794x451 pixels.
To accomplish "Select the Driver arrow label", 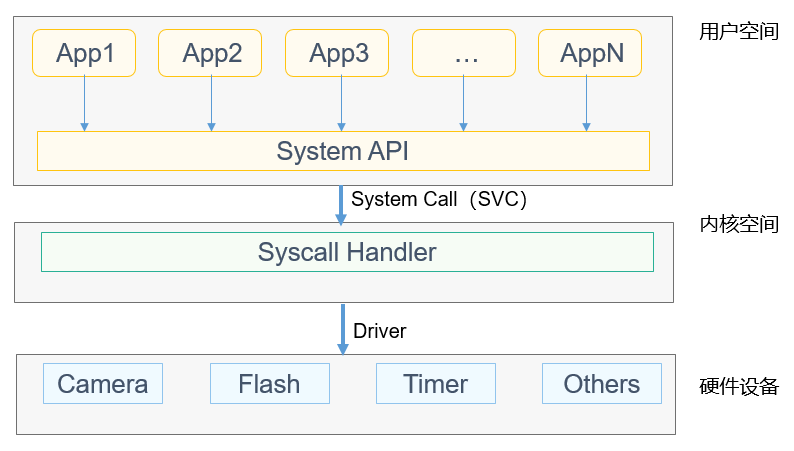I will coord(380,331).
